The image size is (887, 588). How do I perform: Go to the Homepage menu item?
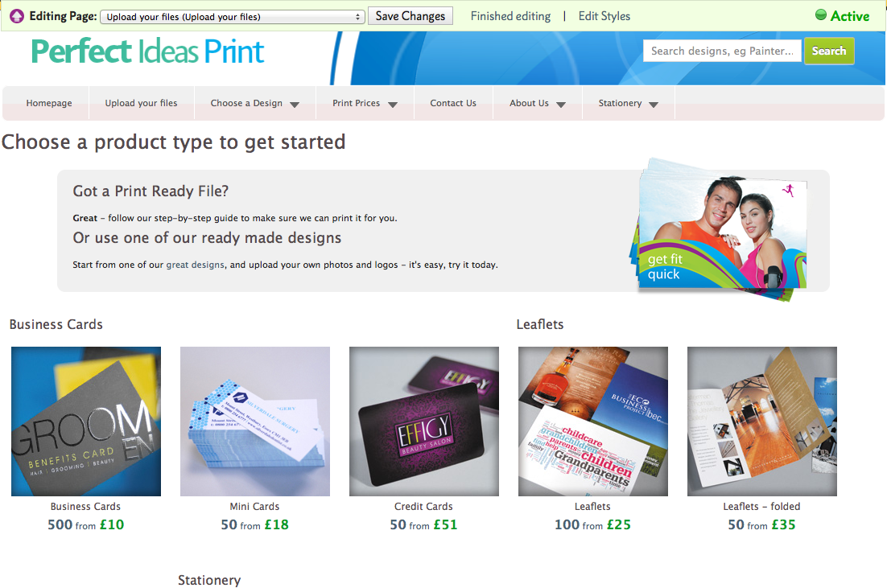click(x=48, y=103)
